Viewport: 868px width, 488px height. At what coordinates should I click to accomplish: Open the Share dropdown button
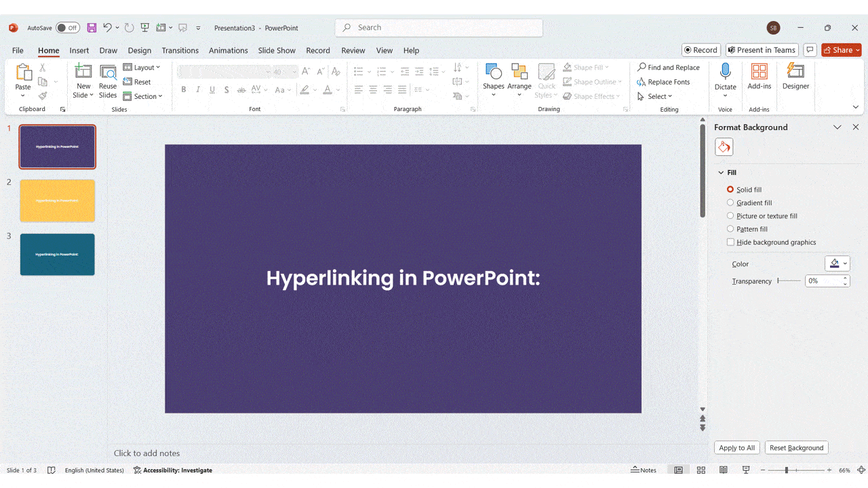pos(841,50)
